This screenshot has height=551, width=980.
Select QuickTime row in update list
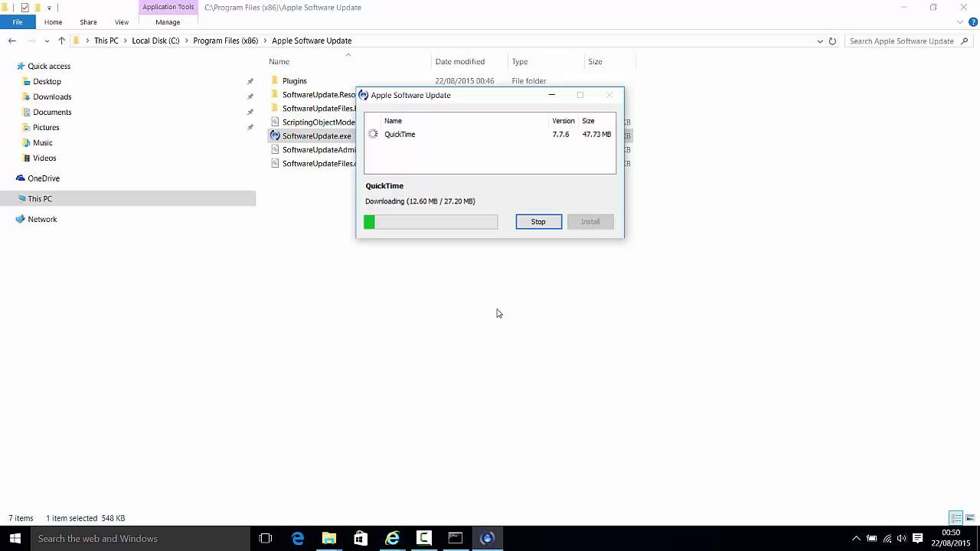click(490, 134)
